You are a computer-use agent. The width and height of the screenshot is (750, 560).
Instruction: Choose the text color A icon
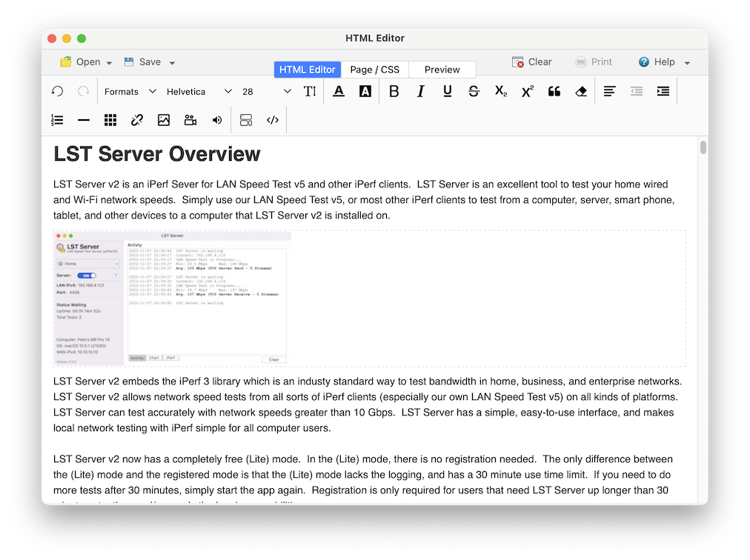coord(339,91)
